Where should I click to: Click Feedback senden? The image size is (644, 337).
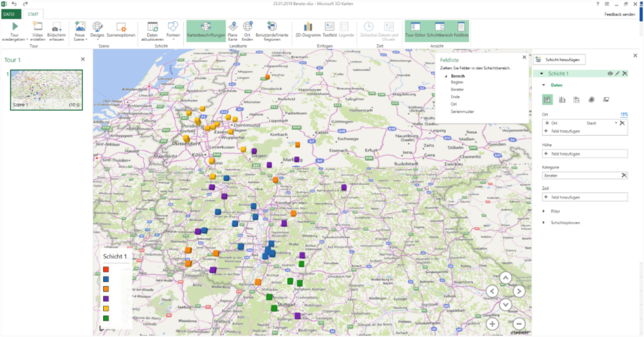tap(620, 14)
